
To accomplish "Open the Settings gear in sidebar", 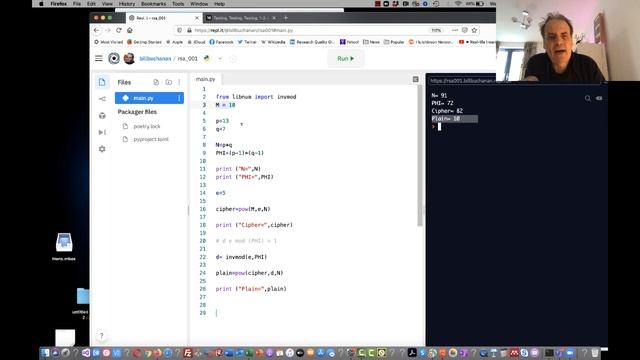I will 102,149.
